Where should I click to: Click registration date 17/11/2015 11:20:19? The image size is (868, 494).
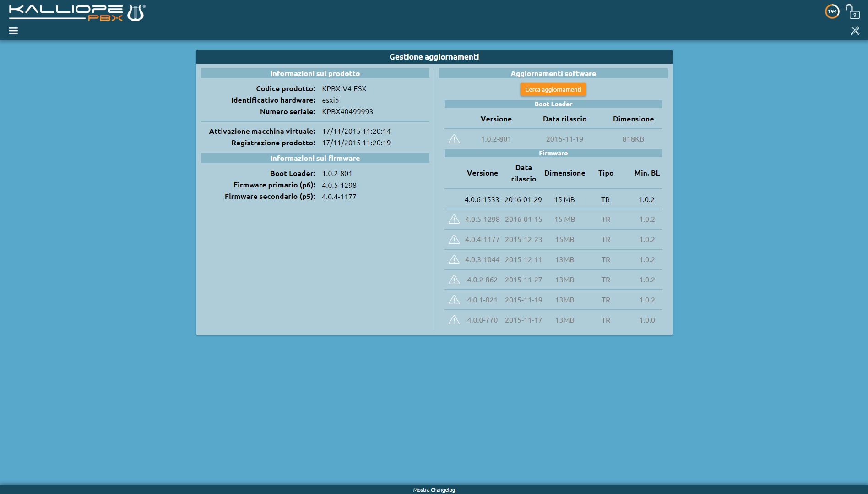(356, 143)
